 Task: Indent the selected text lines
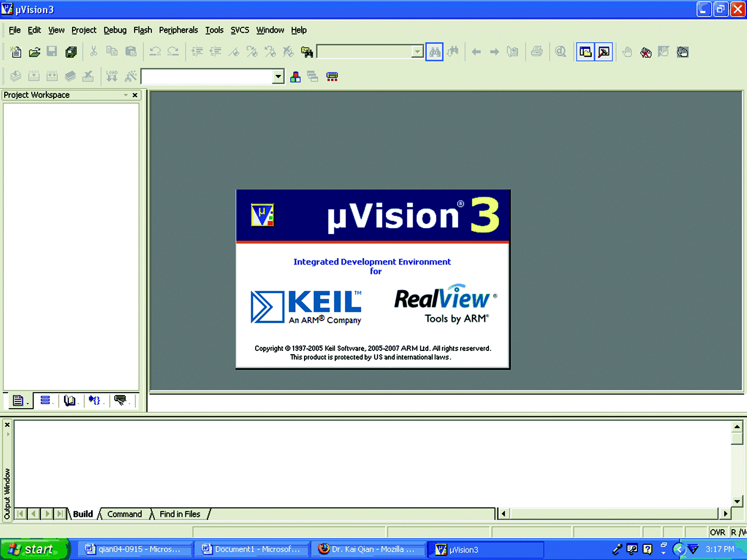coord(197,52)
